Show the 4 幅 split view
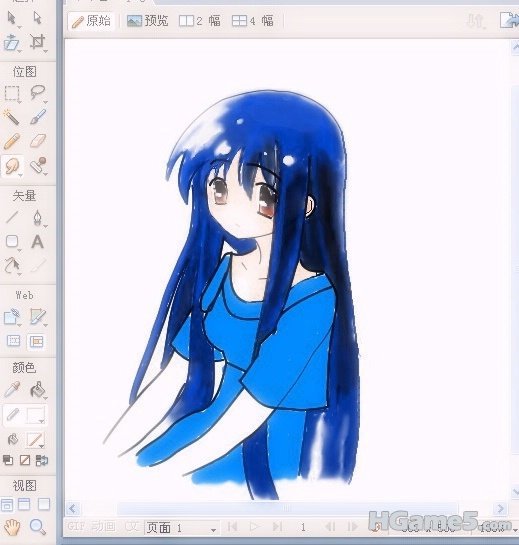This screenshot has width=519, height=545. tap(253, 21)
